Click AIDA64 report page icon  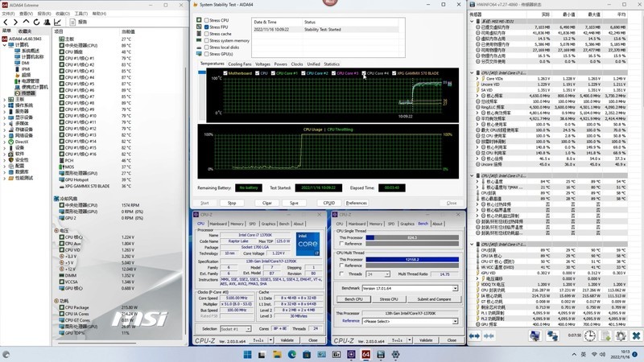72,23
